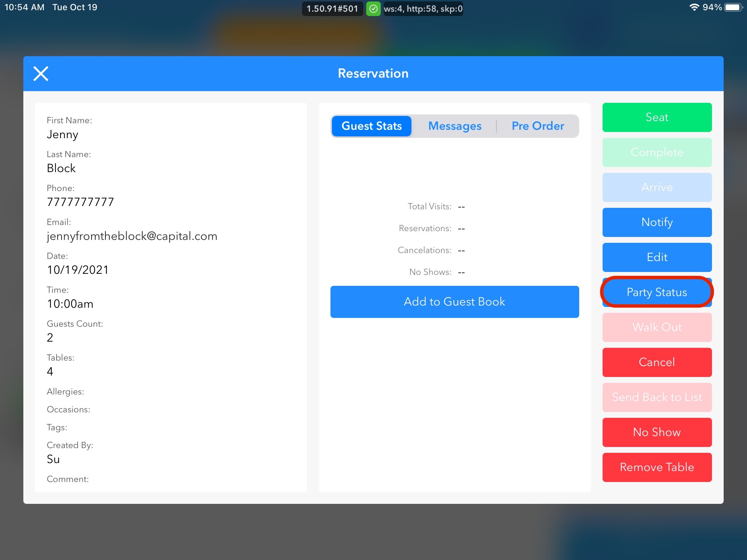Tap the version number 1.50.91#501 badge
The height and width of the screenshot is (560, 747).
click(332, 9)
